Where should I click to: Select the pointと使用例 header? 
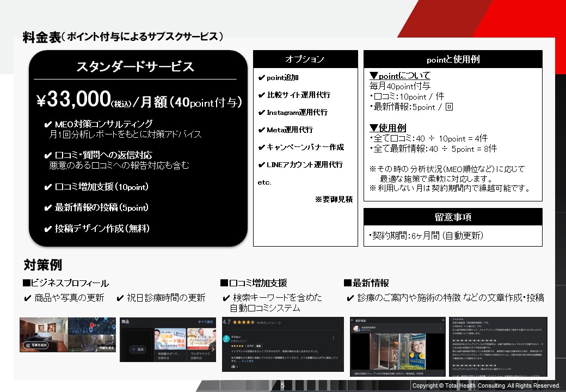click(453, 59)
